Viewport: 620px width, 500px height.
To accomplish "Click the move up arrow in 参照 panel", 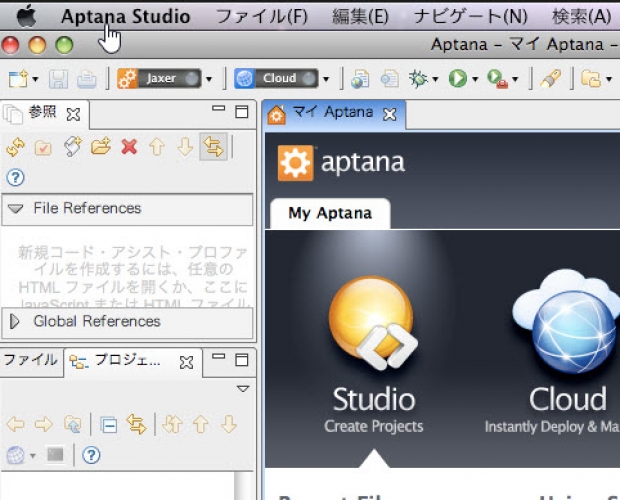I will coord(157,147).
